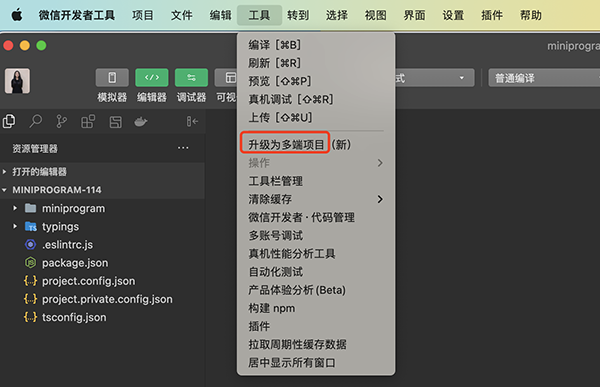Select 升级为多端项目 menu entry
The image size is (600, 387).
coord(316,145)
